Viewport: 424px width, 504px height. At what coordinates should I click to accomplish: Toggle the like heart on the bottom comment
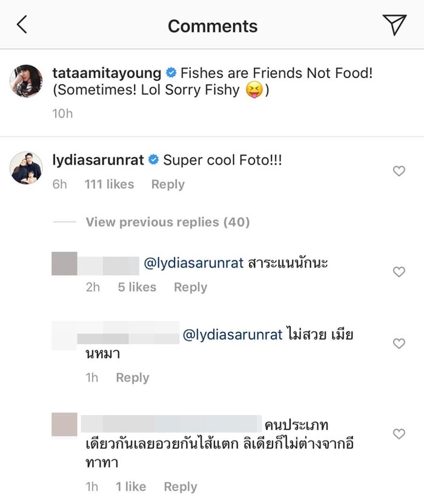coord(399,434)
